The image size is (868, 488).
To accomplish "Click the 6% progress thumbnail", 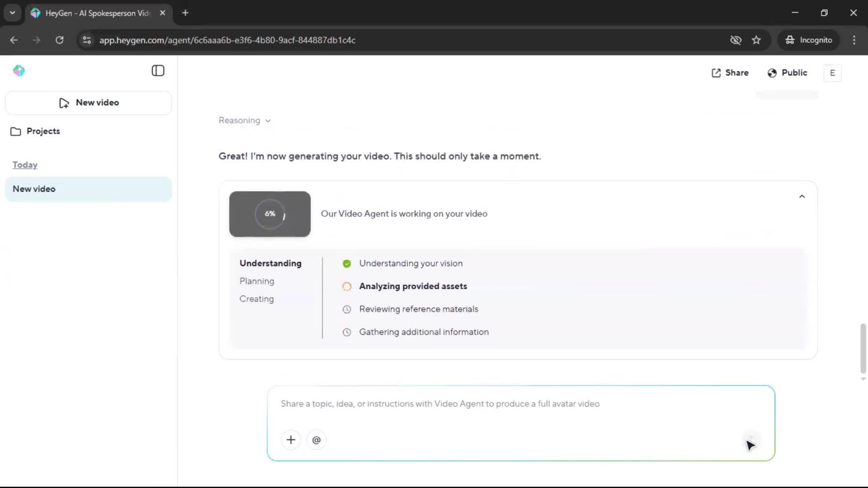I will point(270,214).
